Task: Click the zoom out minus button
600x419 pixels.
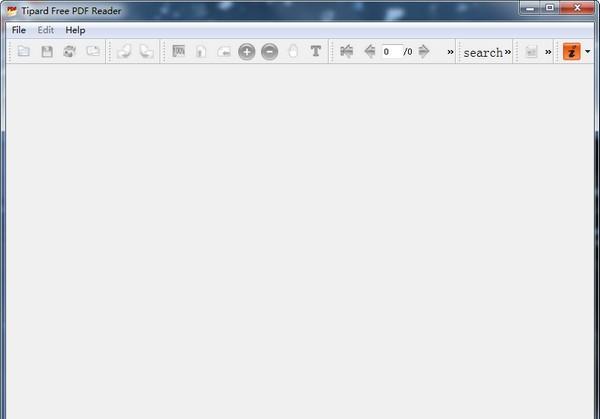Action: click(270, 51)
